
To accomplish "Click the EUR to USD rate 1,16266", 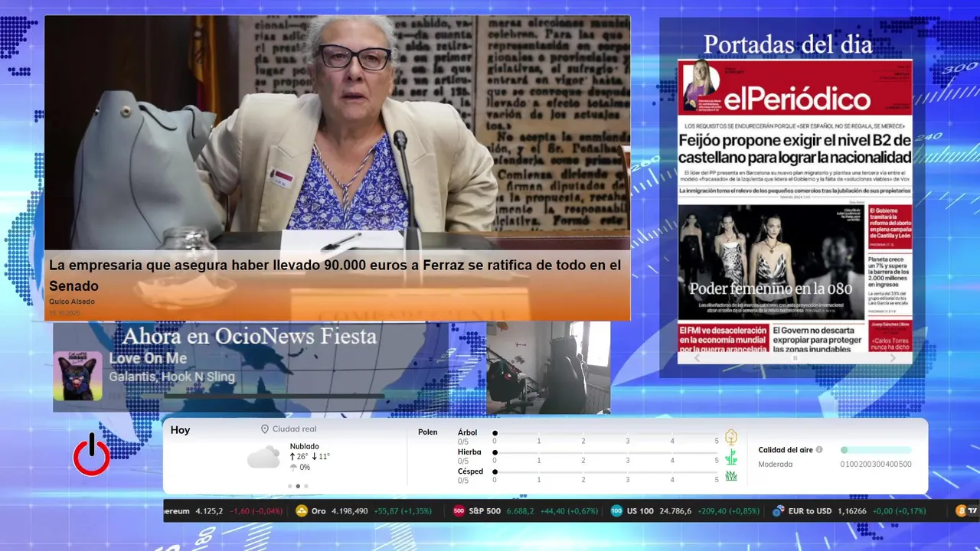I will point(852,511).
